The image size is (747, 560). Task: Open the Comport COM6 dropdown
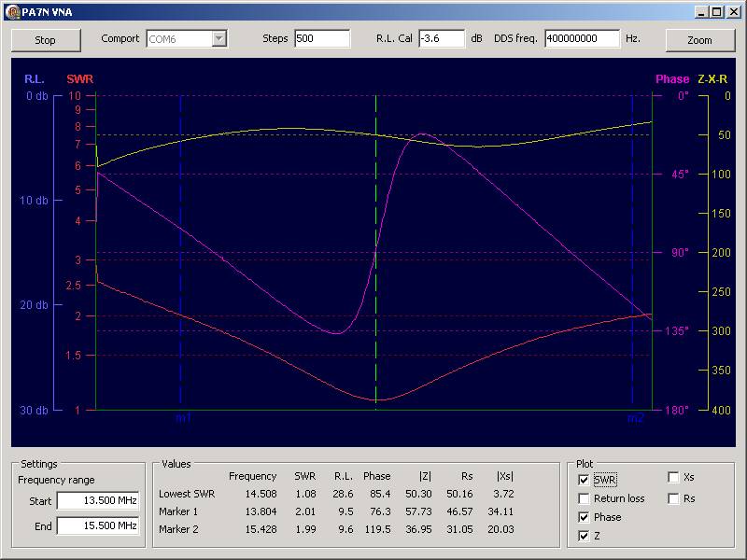[x=219, y=38]
